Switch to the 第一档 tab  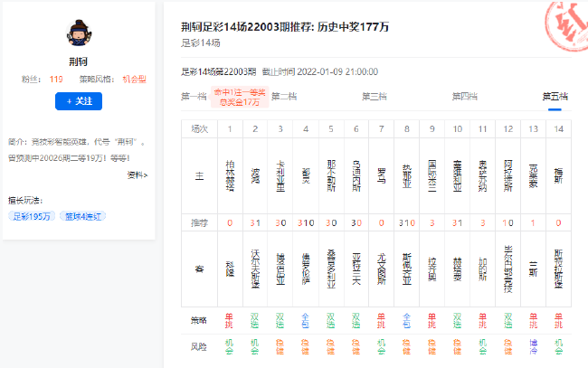(x=194, y=97)
